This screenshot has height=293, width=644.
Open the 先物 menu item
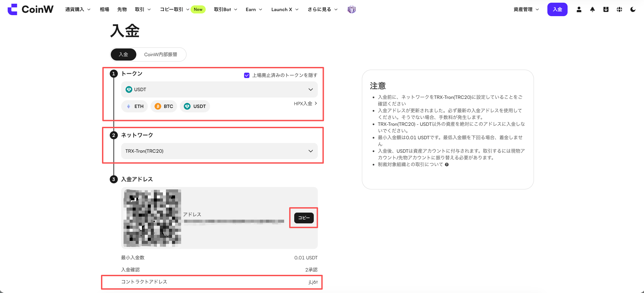click(x=122, y=9)
